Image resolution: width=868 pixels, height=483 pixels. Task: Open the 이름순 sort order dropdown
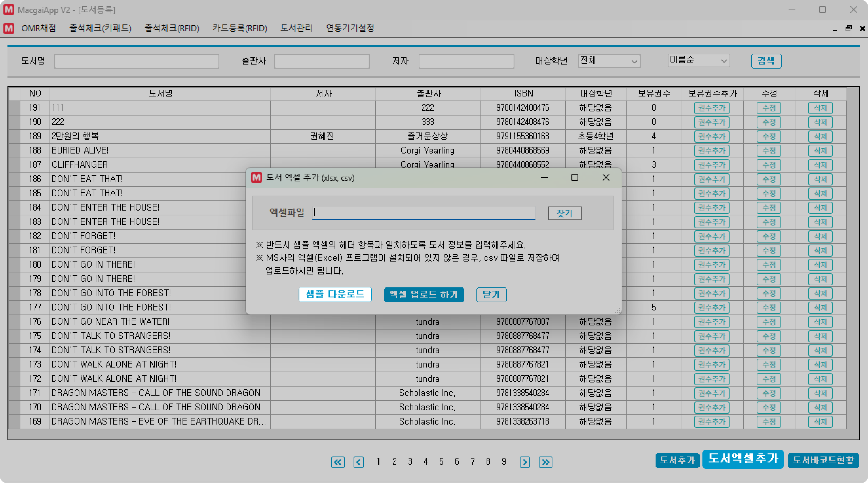click(x=698, y=60)
